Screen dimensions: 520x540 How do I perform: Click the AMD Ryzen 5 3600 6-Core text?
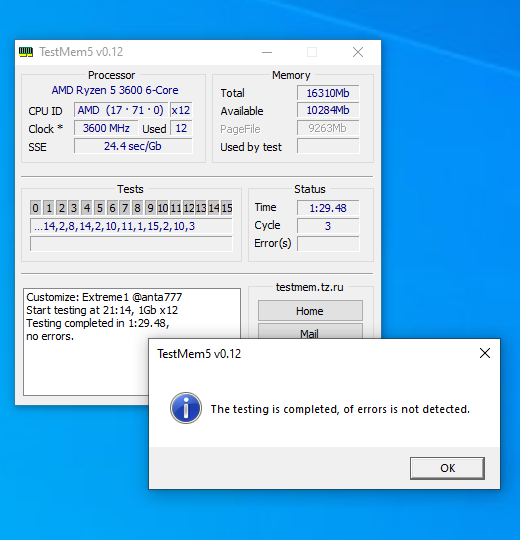coord(115,90)
